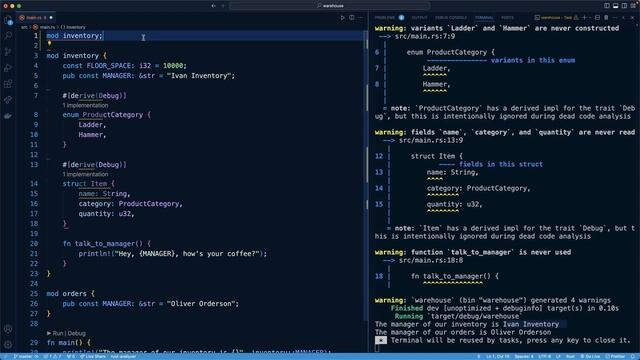This screenshot has width=640, height=360.
Task: Open src/main.rs:13:9 link in terminal
Action: pyautogui.click(x=431, y=140)
